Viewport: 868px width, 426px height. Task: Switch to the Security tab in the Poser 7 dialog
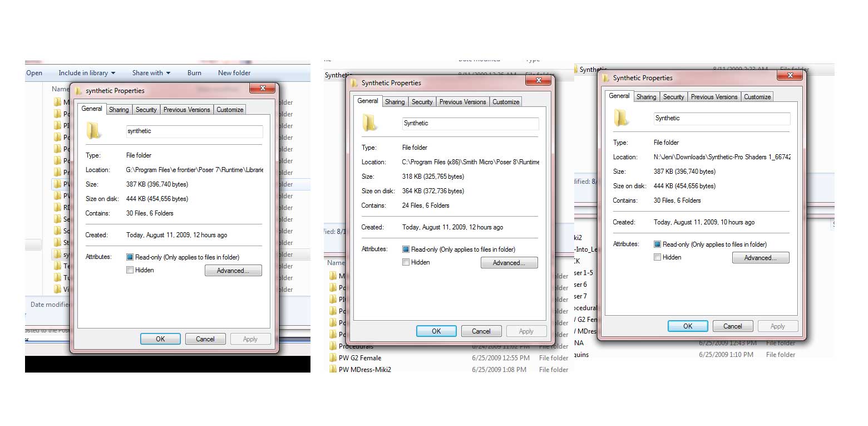(146, 110)
